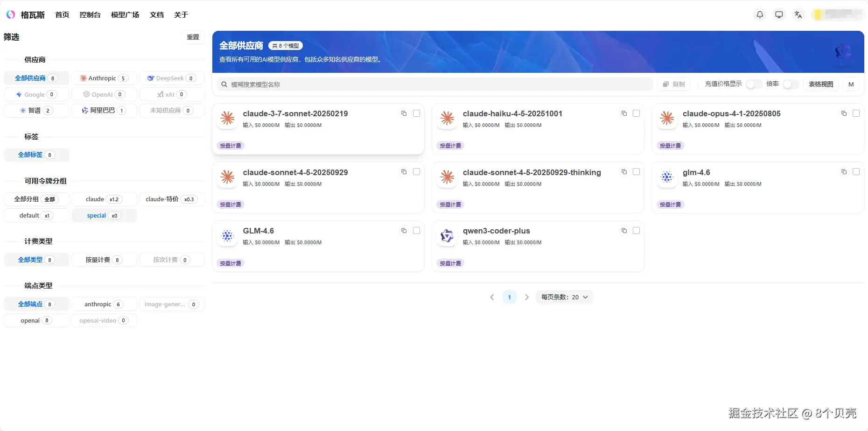This screenshot has width=868, height=431.
Task: Select the glm-4.6 lowercase checkbox
Action: click(x=856, y=172)
